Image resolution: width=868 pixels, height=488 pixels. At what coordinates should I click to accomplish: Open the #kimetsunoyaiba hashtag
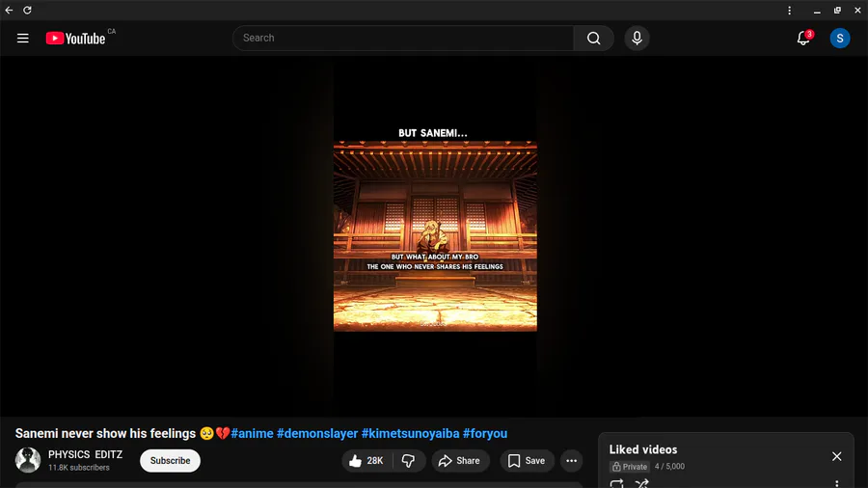point(410,433)
